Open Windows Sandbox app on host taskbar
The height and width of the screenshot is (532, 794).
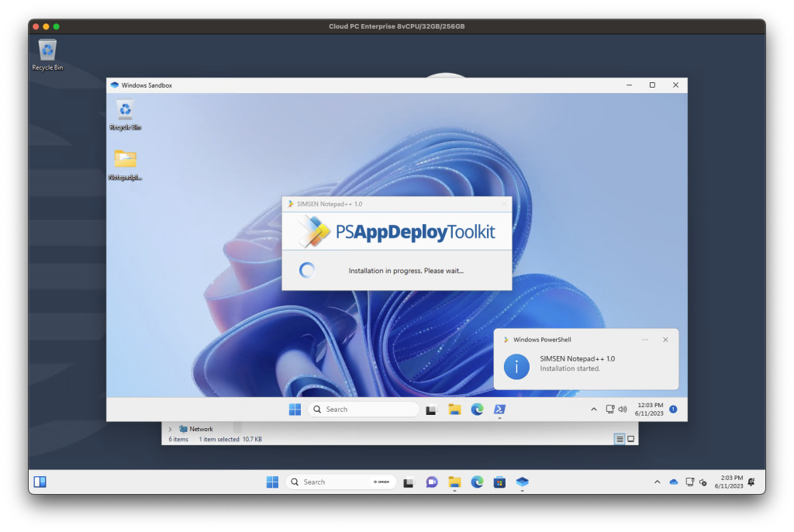pyautogui.click(x=522, y=482)
